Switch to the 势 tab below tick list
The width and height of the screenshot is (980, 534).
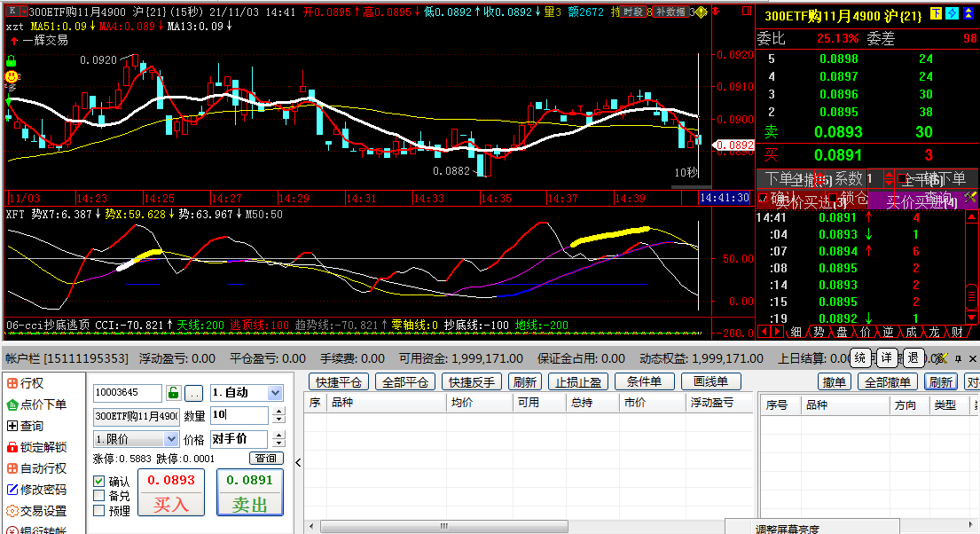pos(819,332)
